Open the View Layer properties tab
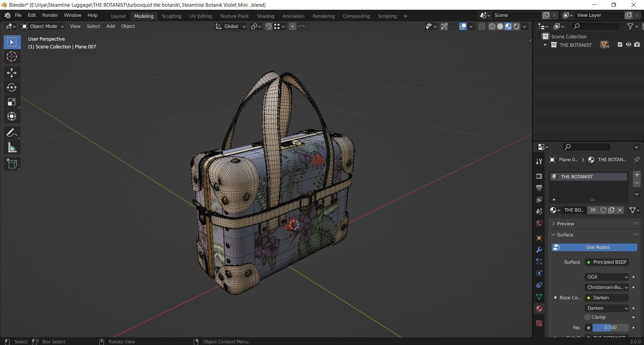Viewport: 644px width, 345px height. click(x=539, y=200)
